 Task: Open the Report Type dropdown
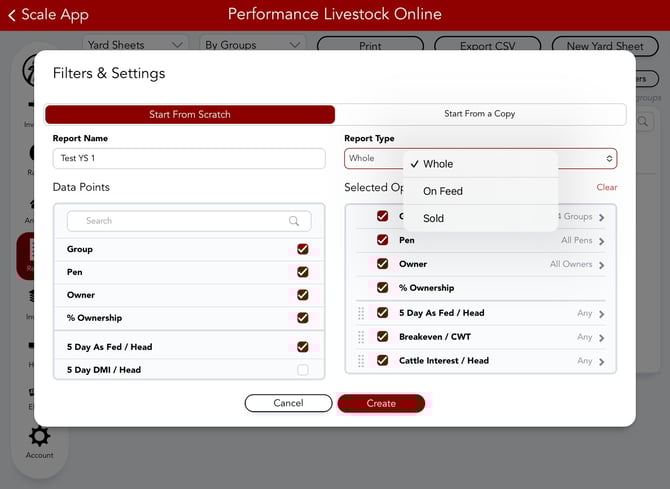pos(480,158)
